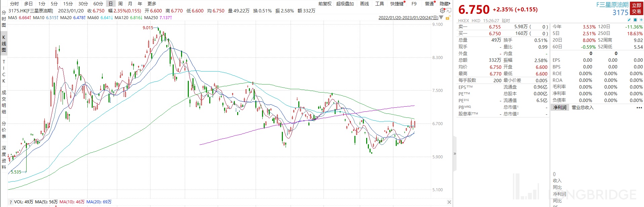The width and height of the screenshot is (644, 207).
Task: Open chart settings gear icon
Action: 442,11
